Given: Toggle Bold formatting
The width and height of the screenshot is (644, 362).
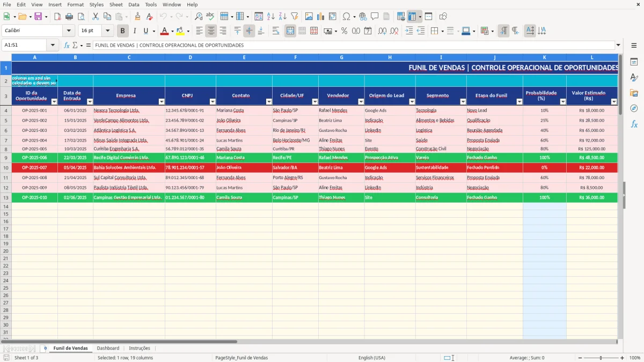Looking at the screenshot, I should coord(123,31).
